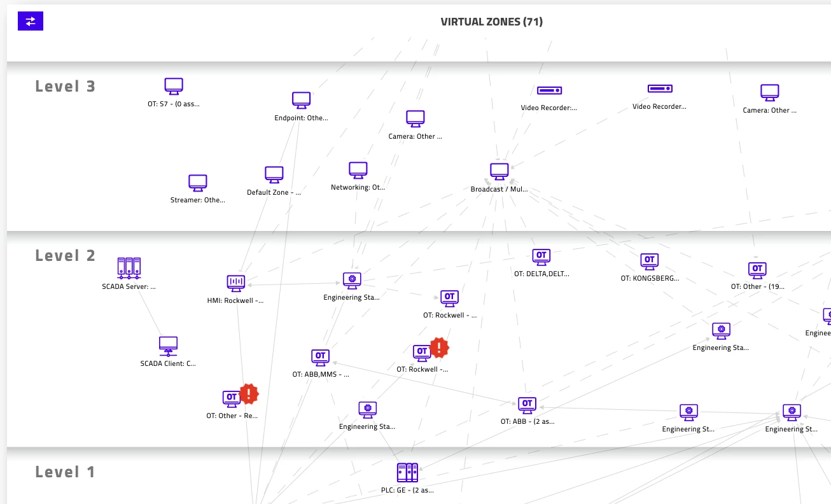Screen dimensions: 831x504
Task: Open the PLC: GE zone node
Action: (x=407, y=472)
